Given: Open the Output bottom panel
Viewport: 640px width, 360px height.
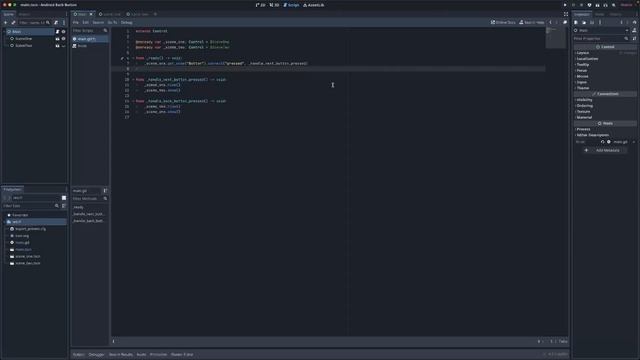Looking at the screenshot, I should click(78, 355).
